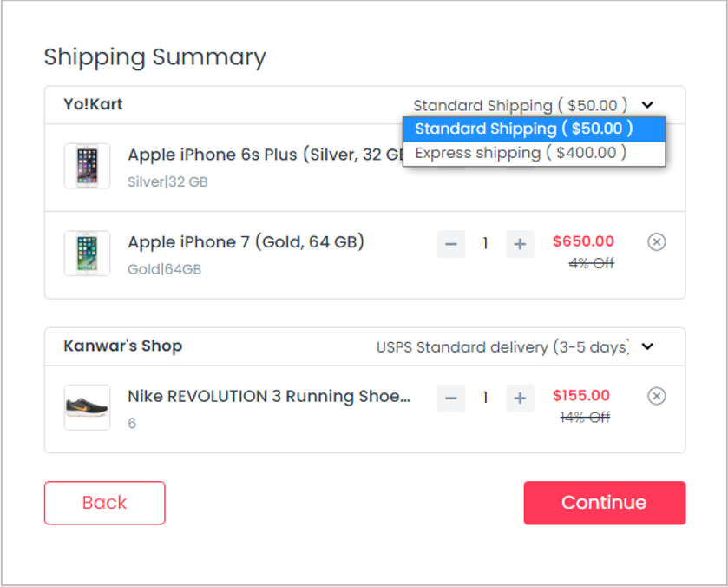
Task: Go back with the Back button
Action: coord(104,503)
